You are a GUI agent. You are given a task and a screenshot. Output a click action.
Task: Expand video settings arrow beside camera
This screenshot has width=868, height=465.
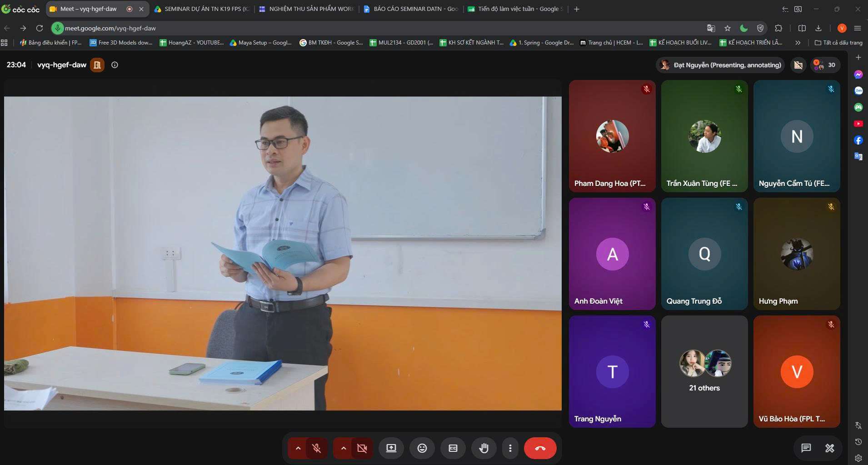[x=344, y=448]
